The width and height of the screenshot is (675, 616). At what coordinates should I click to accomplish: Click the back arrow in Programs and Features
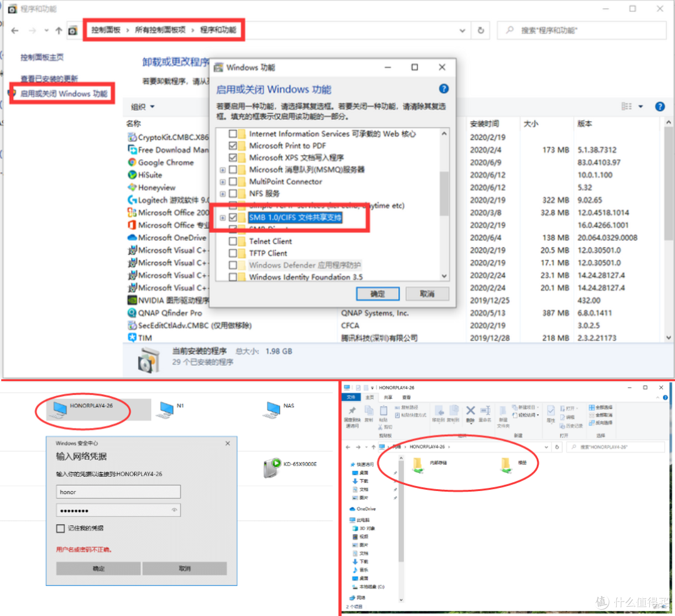click(14, 31)
